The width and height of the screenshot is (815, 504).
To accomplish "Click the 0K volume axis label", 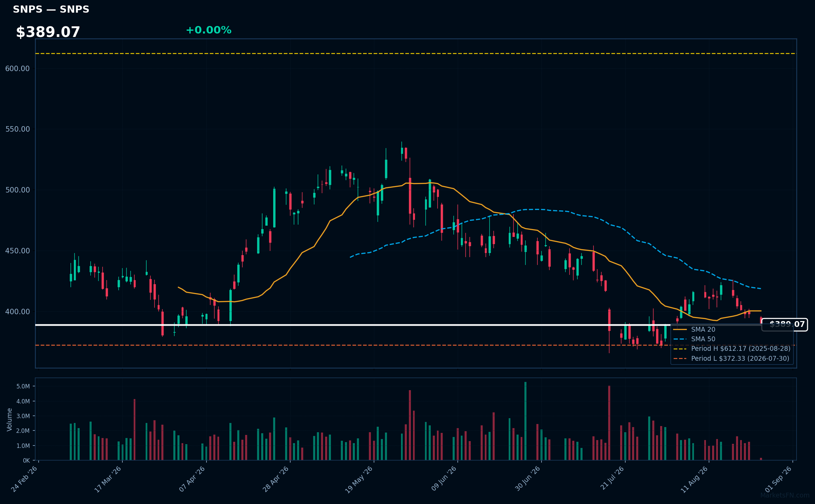I will point(26,461).
